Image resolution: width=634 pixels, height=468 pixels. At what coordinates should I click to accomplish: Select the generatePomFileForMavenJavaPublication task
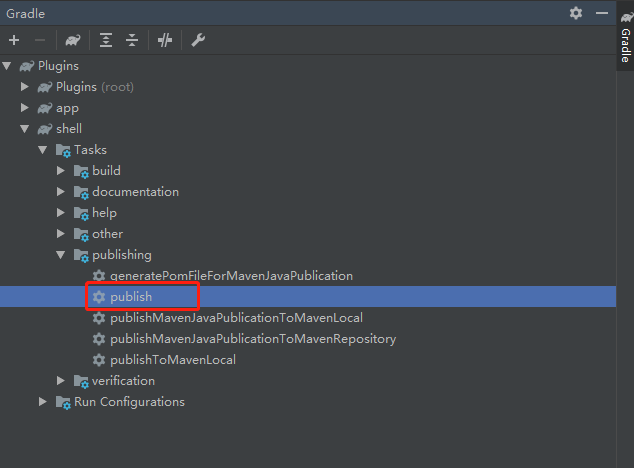231,276
